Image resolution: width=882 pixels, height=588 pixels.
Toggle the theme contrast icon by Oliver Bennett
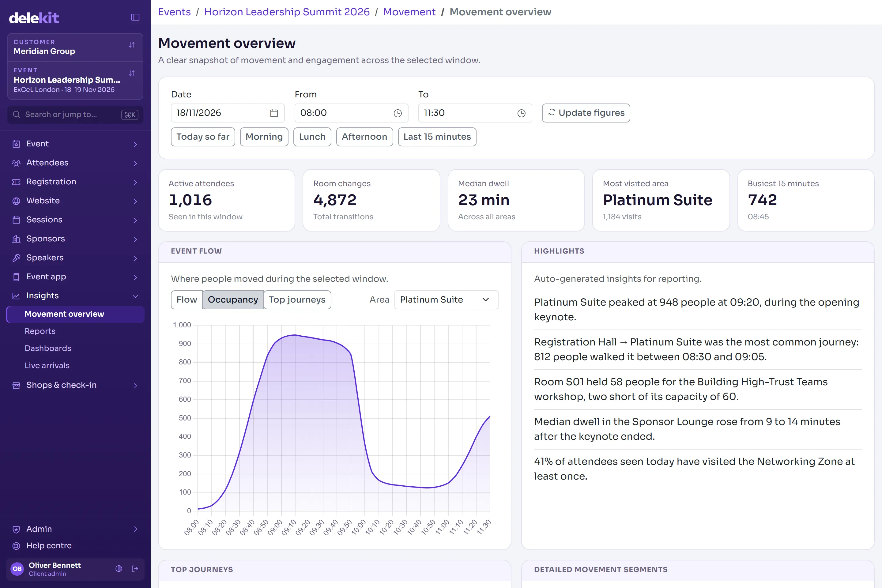coord(119,568)
